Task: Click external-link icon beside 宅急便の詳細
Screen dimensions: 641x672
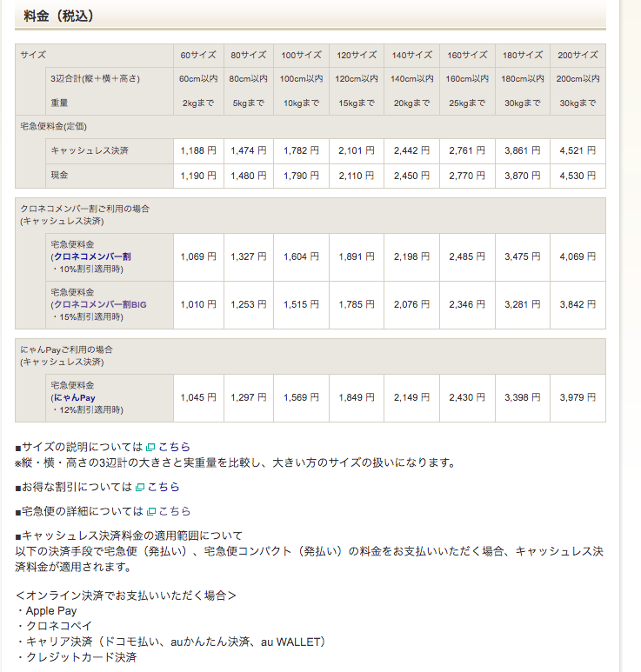Action: [151, 512]
